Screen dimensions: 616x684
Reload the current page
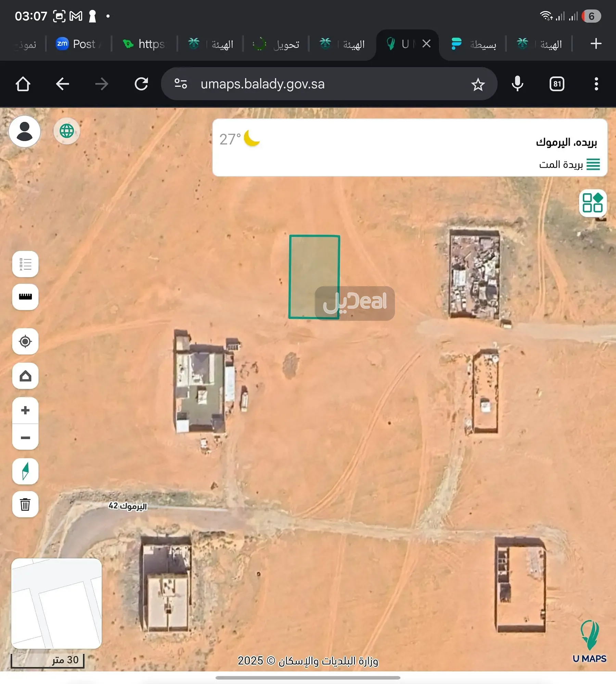(141, 84)
